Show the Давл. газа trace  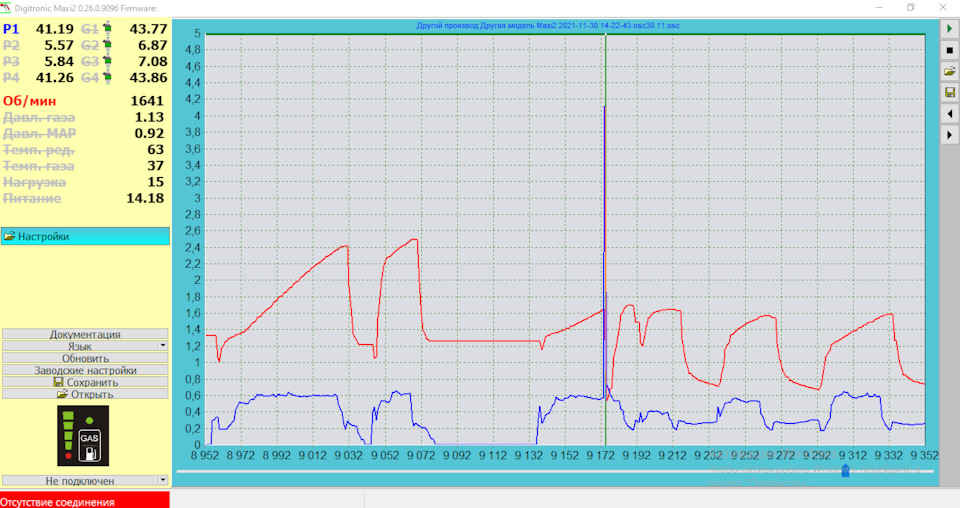tap(39, 118)
